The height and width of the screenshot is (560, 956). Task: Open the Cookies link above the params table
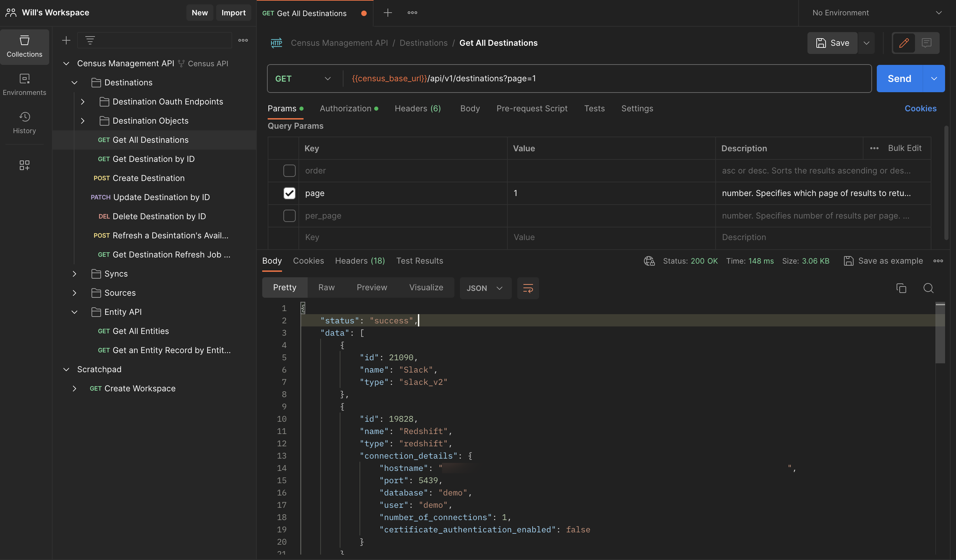click(x=921, y=109)
